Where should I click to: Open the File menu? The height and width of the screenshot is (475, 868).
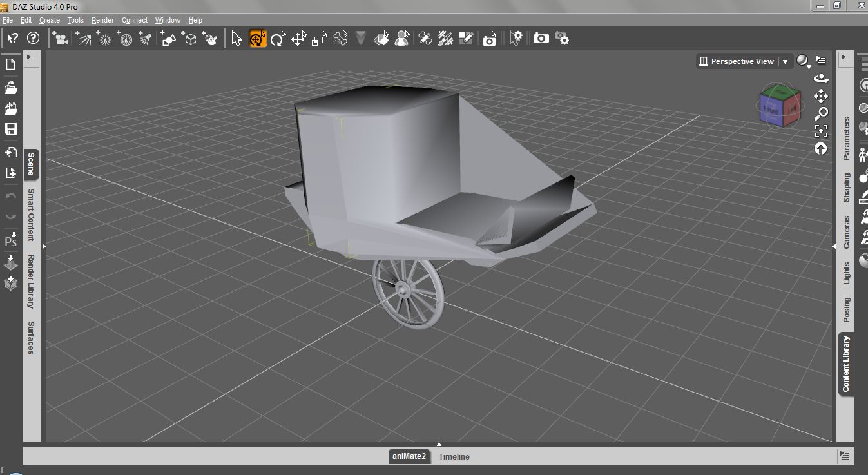(8, 20)
